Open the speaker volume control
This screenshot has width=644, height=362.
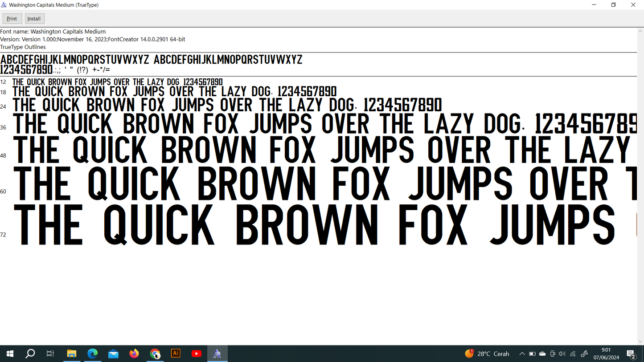562,354
